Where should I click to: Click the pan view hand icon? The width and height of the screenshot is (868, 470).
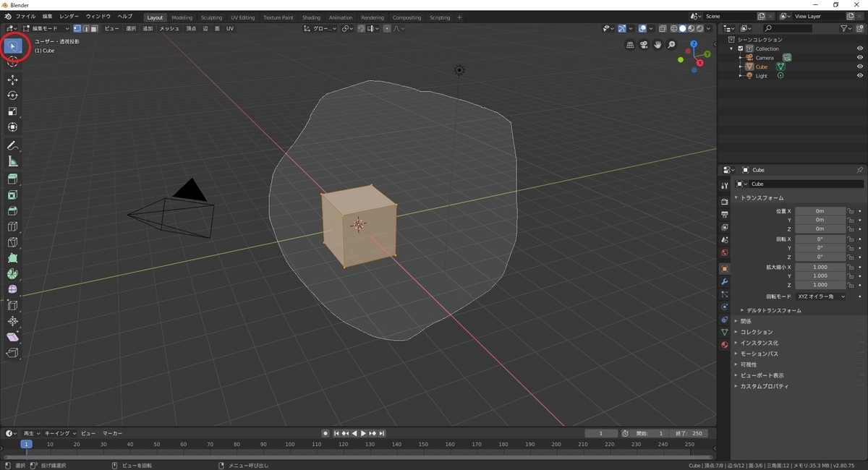658,45
